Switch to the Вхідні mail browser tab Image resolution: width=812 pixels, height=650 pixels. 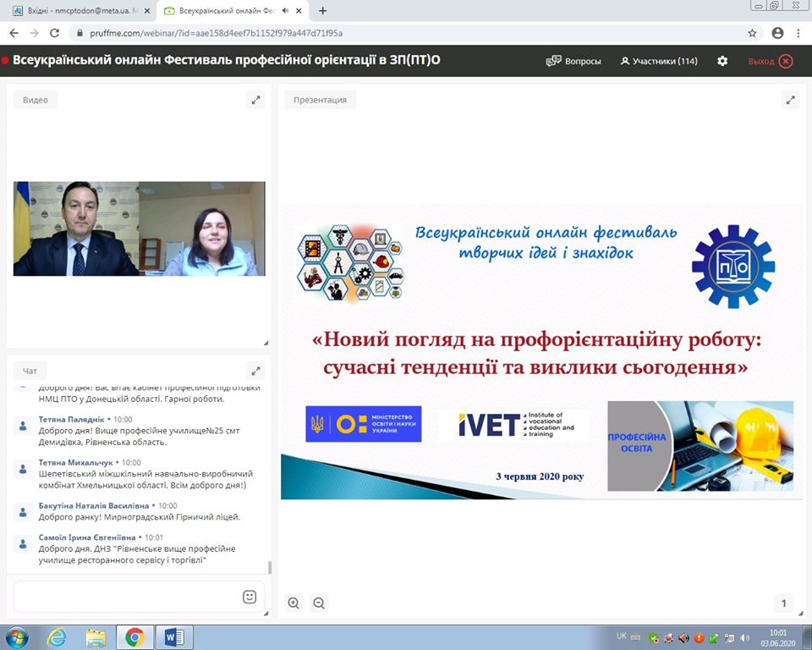[76, 11]
